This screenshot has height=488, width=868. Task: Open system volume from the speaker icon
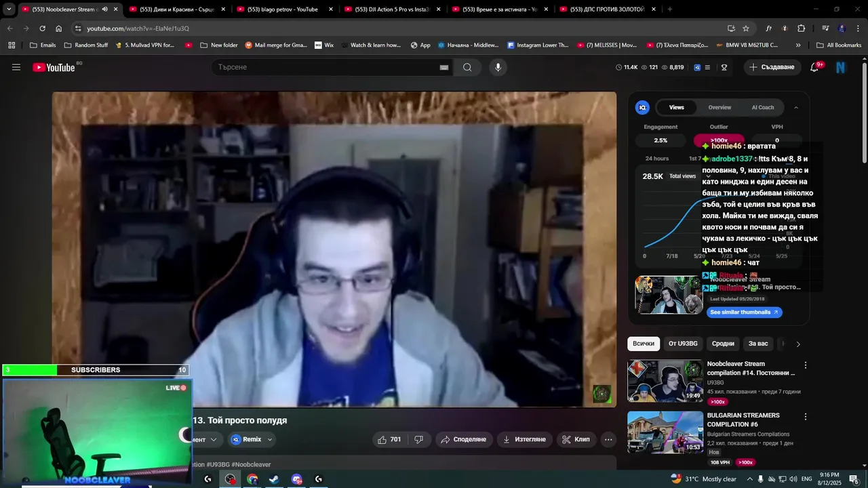coord(793,479)
